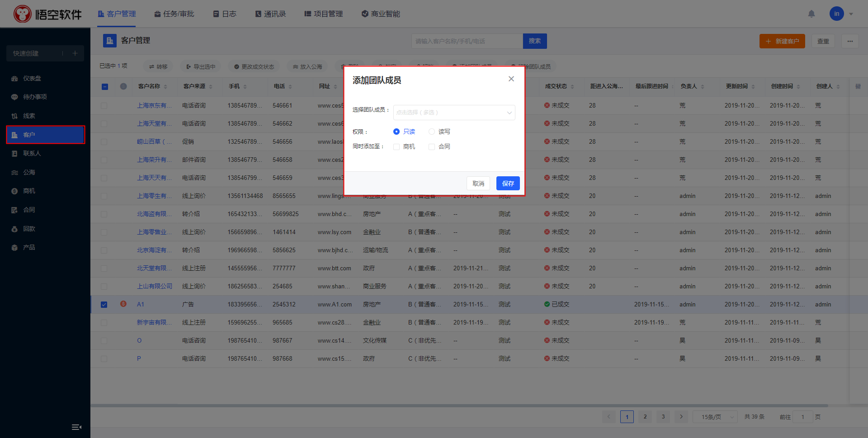Open the 选择团队成员 dropdown

tap(454, 113)
